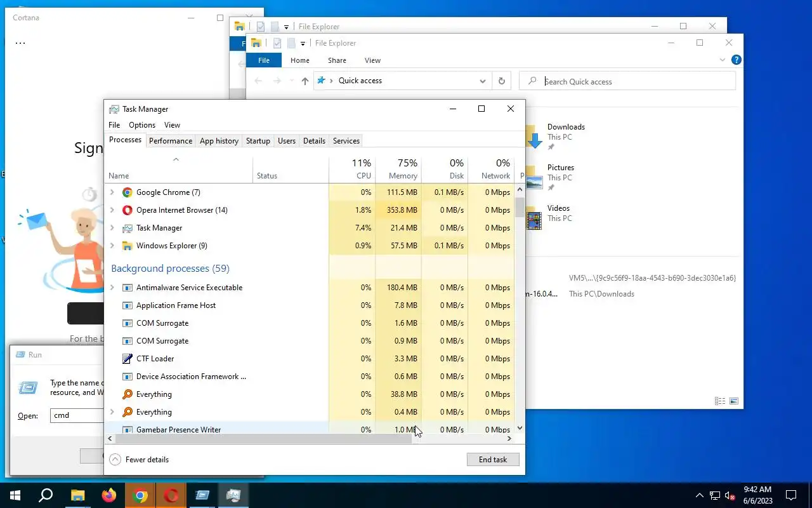Click the Downloads folder icon in Quick access
812x508 pixels.
[534, 137]
